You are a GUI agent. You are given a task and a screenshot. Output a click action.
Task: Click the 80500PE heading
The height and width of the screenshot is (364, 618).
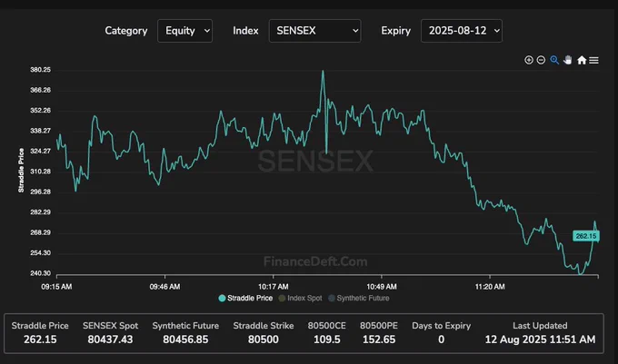point(379,326)
